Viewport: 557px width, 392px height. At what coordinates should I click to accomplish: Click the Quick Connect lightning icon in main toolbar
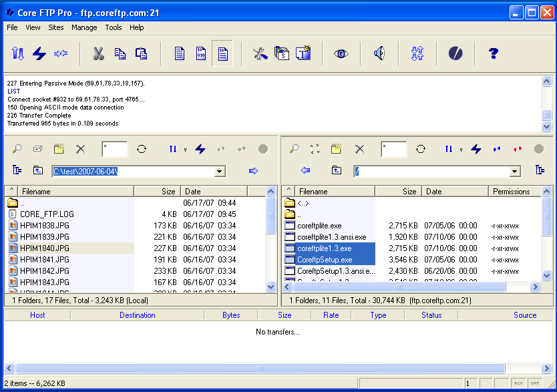(x=39, y=54)
